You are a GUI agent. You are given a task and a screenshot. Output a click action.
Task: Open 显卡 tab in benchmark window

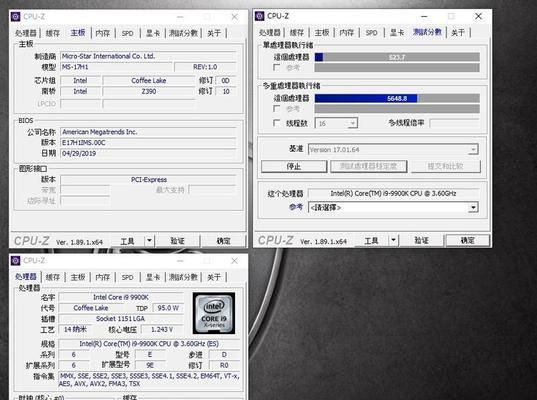click(397, 32)
